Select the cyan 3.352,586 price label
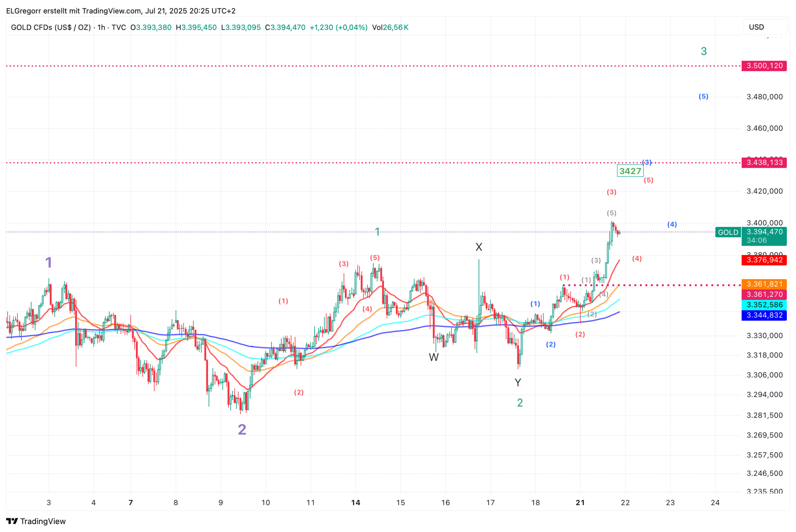Screen dimensions: 796x532 [x=764, y=305]
